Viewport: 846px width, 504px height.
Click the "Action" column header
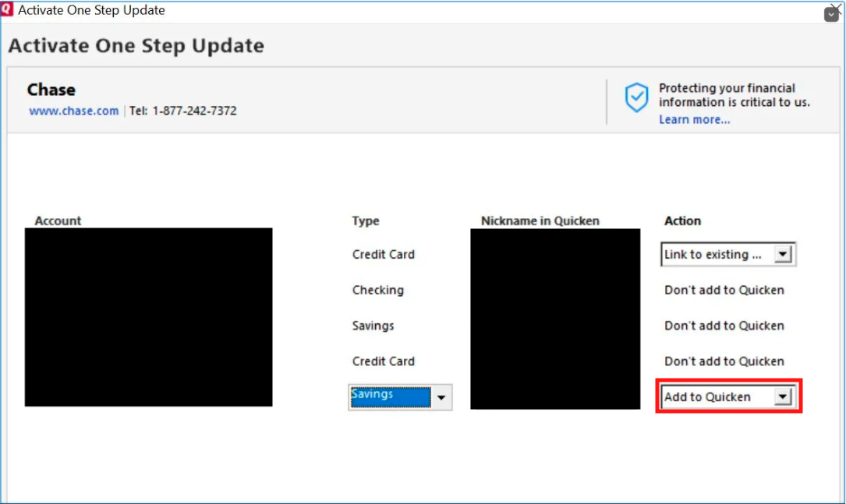point(681,220)
